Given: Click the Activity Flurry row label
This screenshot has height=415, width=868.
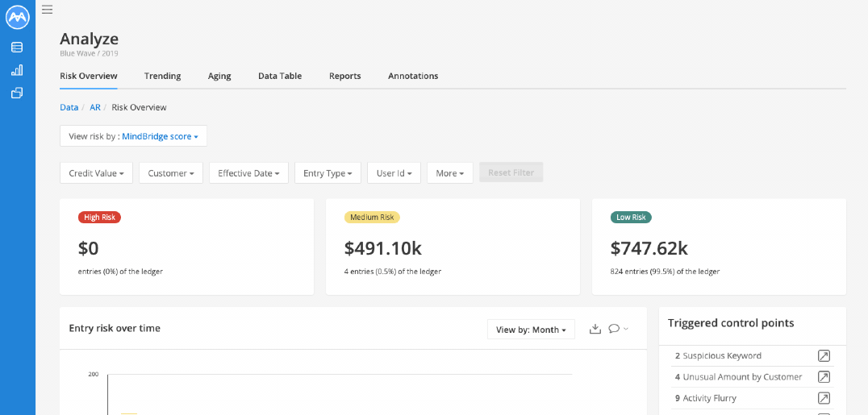Looking at the screenshot, I should click(710, 398).
